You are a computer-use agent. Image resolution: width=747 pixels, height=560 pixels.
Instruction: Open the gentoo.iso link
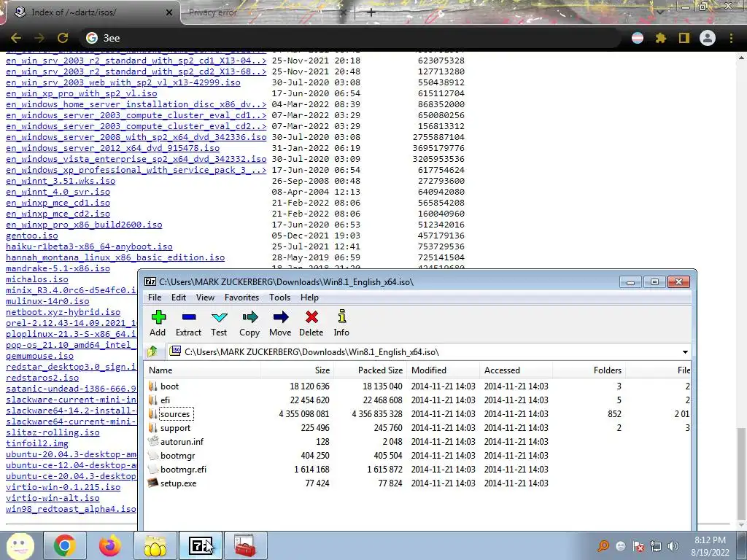(x=32, y=236)
